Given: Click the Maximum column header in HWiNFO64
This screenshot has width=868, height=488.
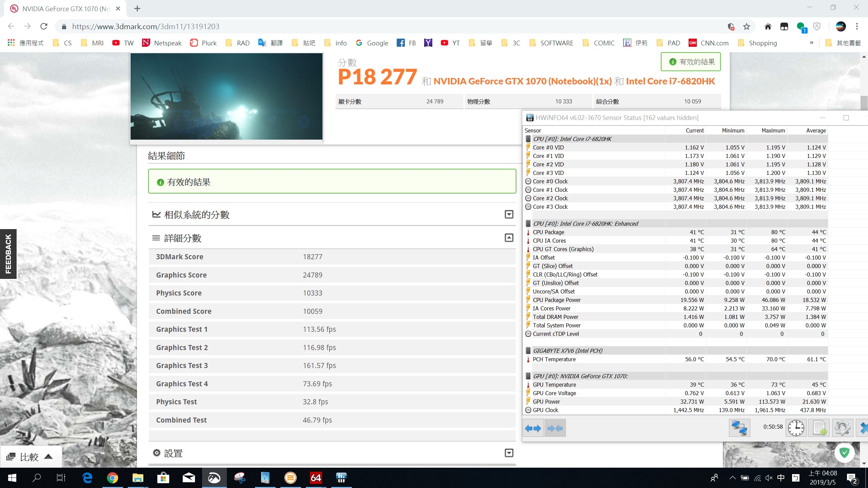Looking at the screenshot, I should (x=767, y=130).
